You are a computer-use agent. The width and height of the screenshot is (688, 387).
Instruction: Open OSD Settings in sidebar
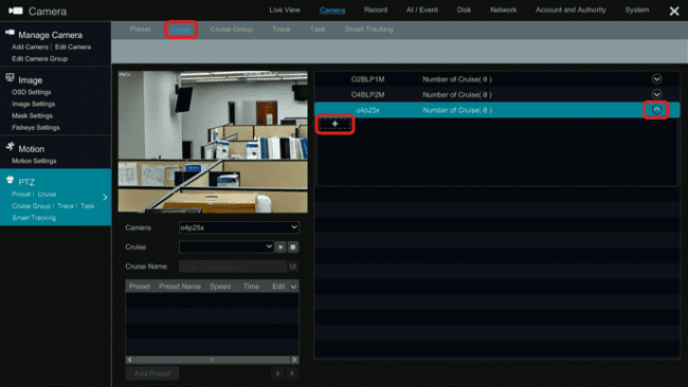point(31,92)
